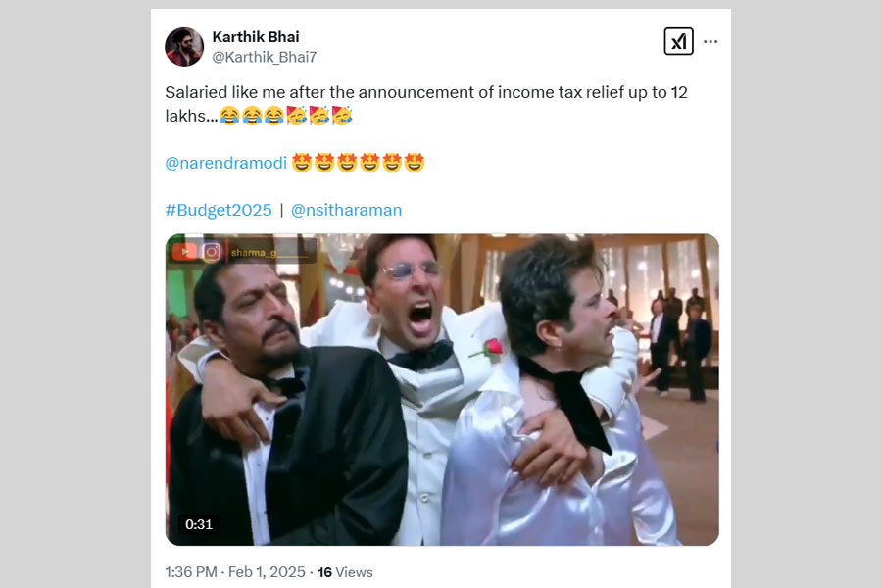Image resolution: width=882 pixels, height=588 pixels.
Task: Click the YouTube logo in the video overlay
Action: click(184, 252)
